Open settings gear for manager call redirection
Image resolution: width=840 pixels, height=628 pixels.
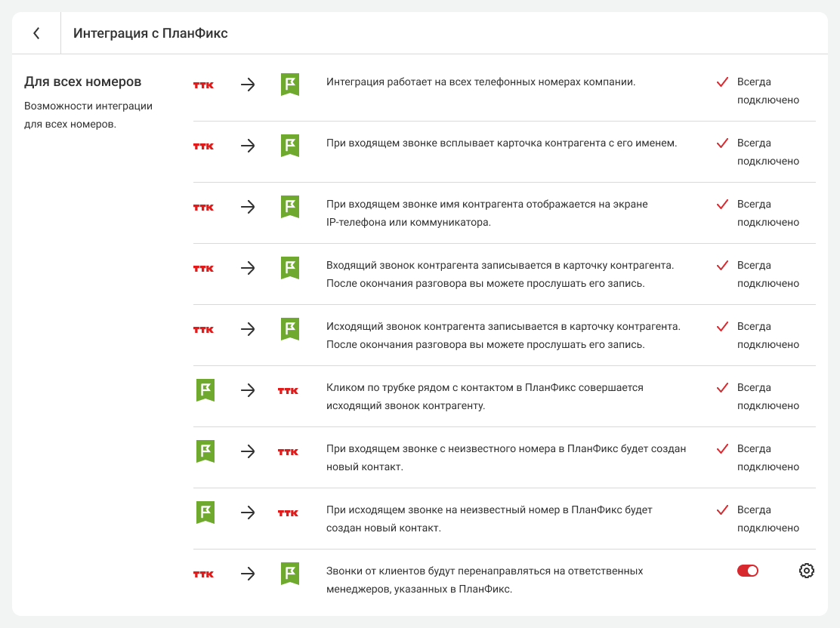click(806, 571)
